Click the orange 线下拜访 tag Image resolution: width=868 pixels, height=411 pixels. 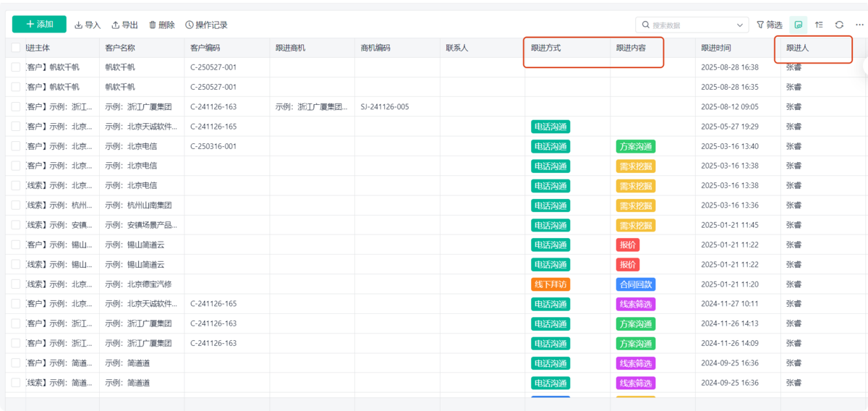click(550, 284)
